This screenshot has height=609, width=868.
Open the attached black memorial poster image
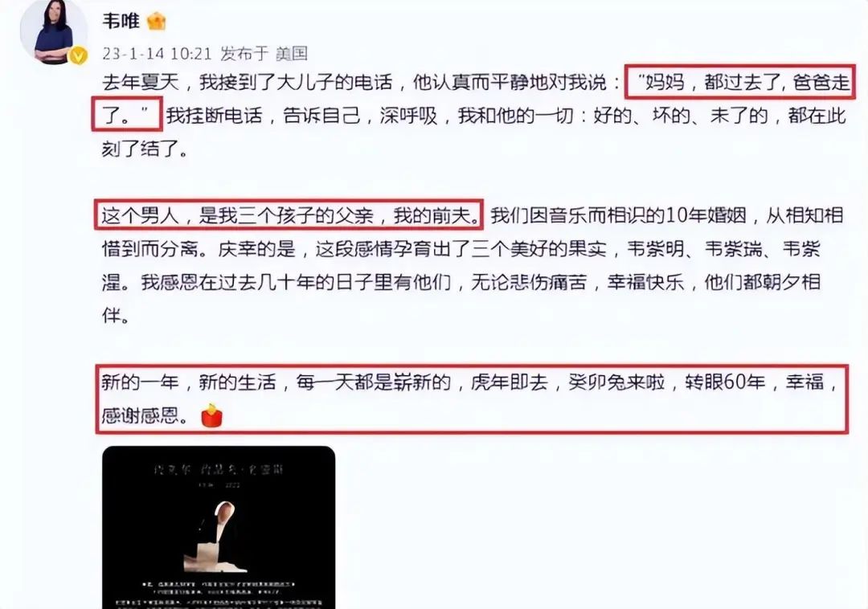(x=219, y=527)
